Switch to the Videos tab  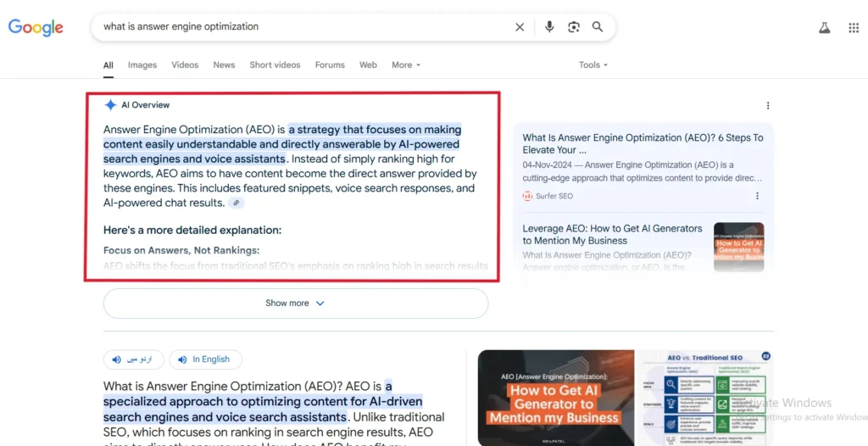(185, 64)
